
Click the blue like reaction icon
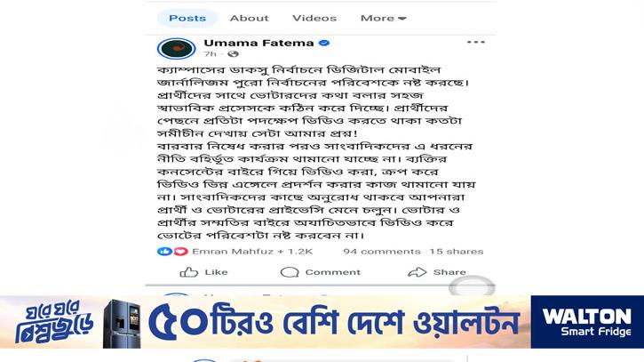point(164,252)
